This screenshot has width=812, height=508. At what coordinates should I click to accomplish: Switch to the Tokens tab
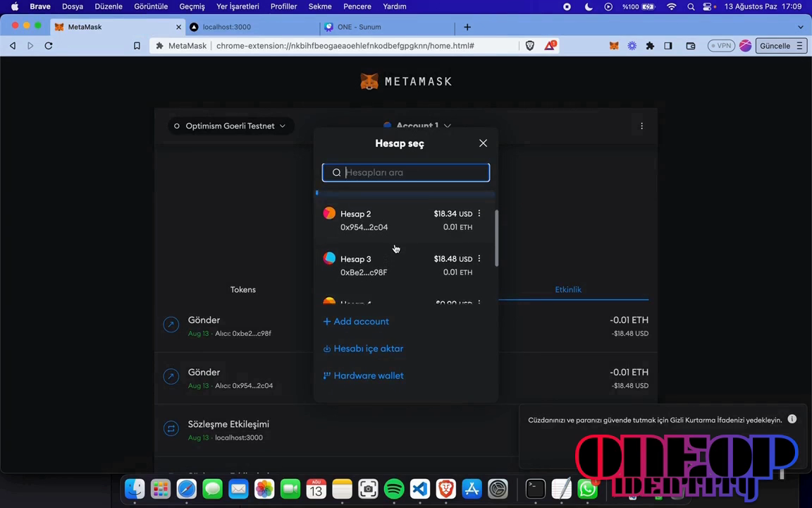(243, 290)
